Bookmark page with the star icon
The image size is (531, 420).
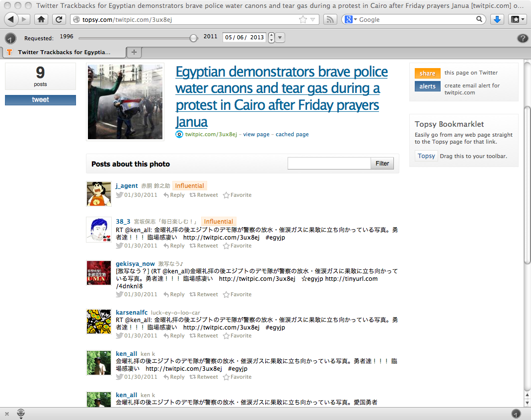[303, 20]
